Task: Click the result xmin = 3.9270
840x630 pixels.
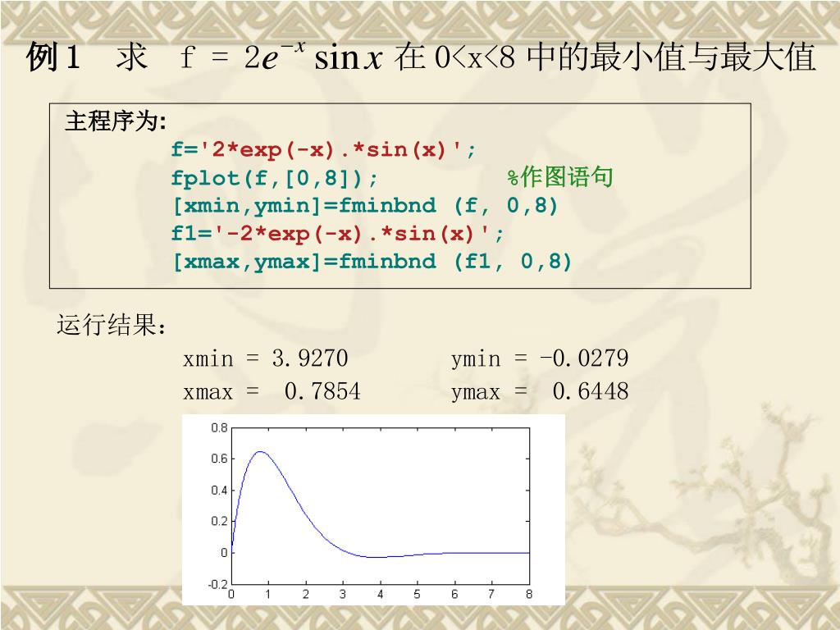Action: (265, 358)
